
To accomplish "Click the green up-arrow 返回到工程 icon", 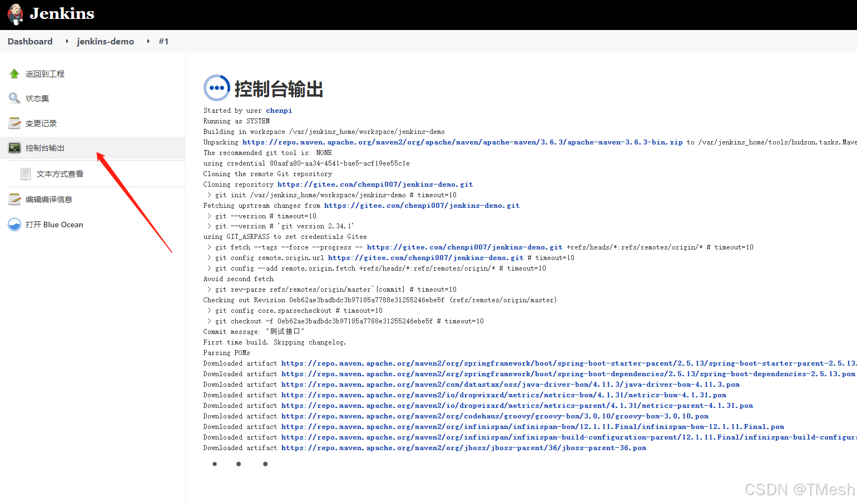I will [14, 73].
